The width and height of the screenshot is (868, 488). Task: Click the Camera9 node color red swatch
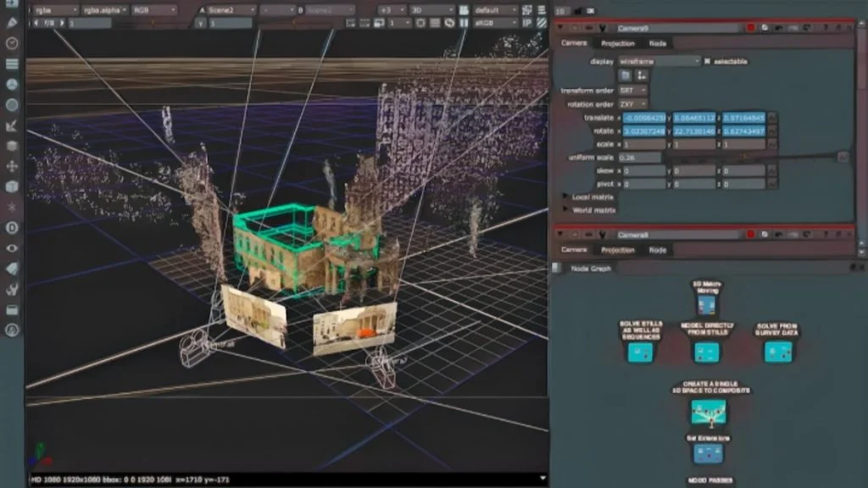tap(750, 28)
